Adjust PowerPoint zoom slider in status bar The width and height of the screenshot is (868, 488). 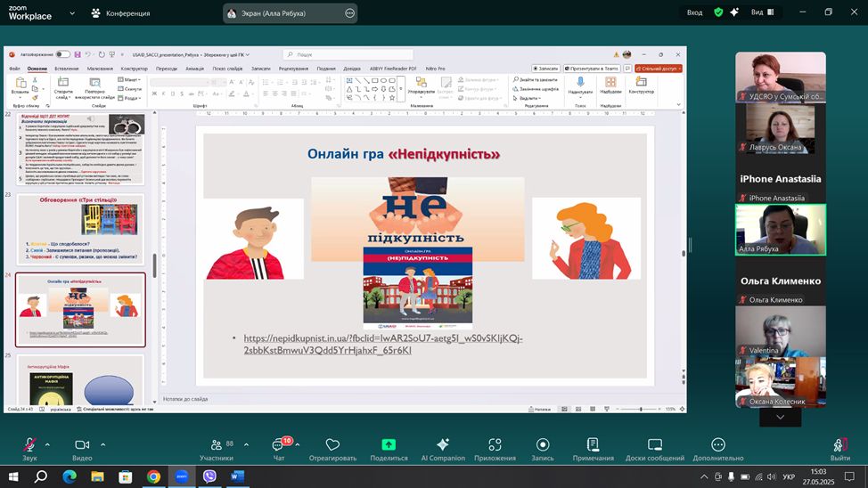(640, 410)
